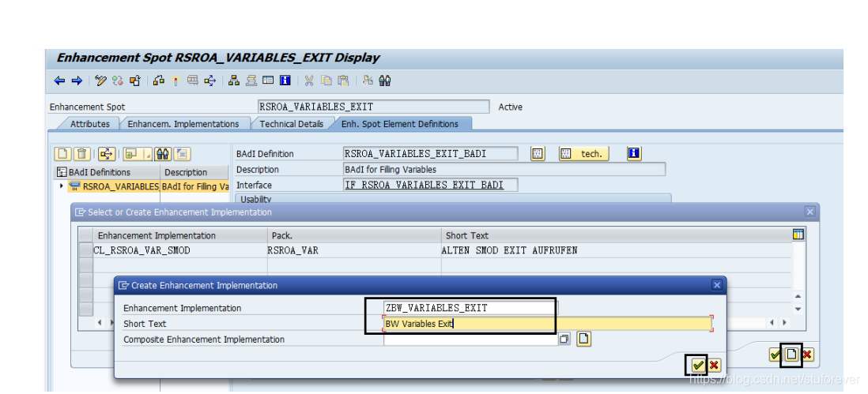
Task: Expand the RSROA_VARIABLES tree node
Action: tap(62, 186)
